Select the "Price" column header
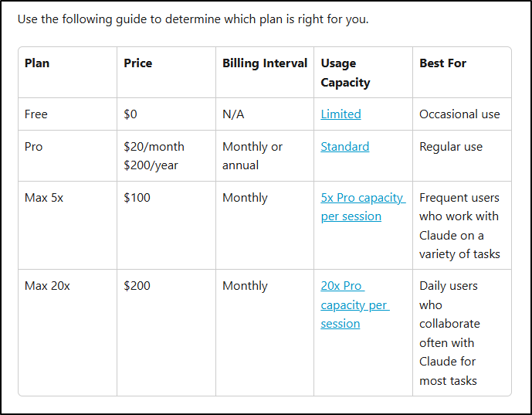532x415 pixels. coord(138,63)
